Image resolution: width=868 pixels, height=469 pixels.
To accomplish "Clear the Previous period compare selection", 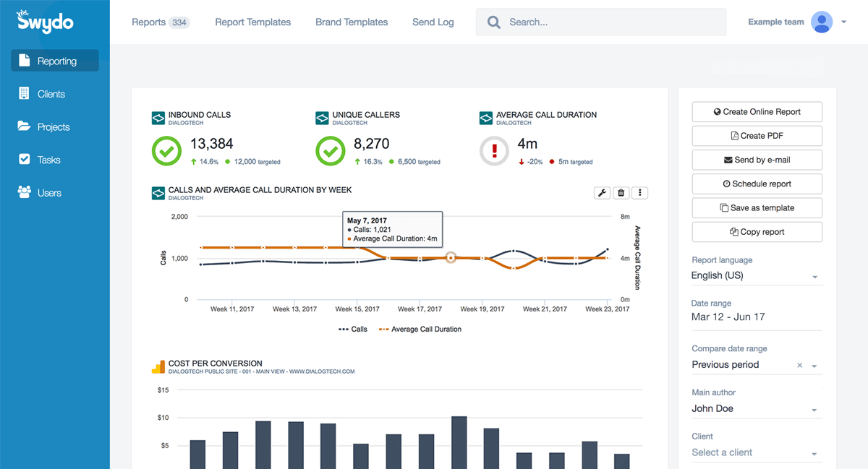I will 799,366.
